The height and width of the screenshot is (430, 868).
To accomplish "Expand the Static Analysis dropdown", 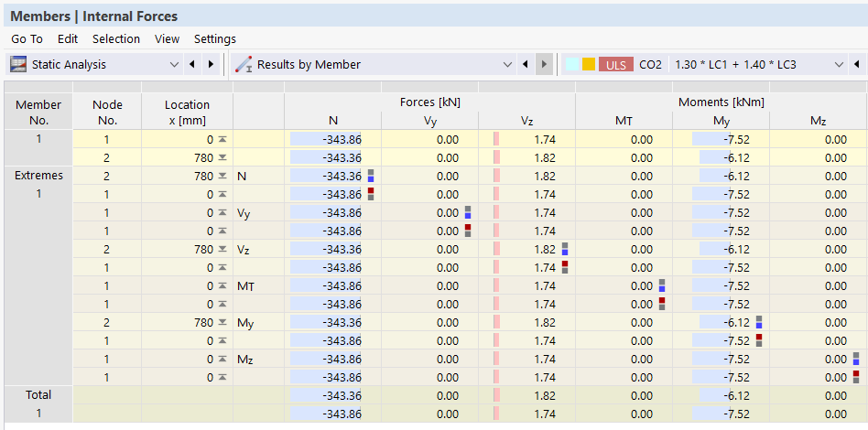I will 174,64.
